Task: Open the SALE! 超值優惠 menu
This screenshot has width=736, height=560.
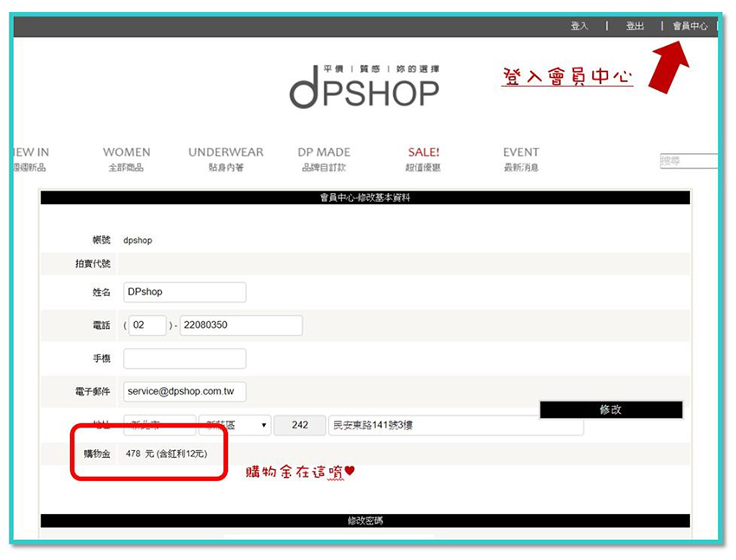Action: coord(423,159)
